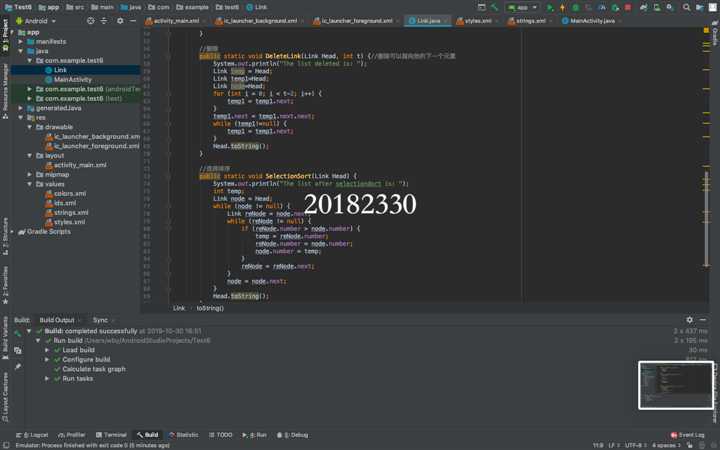720x450 pixels.
Task: Open the Terminal tool window
Action: click(x=111, y=435)
